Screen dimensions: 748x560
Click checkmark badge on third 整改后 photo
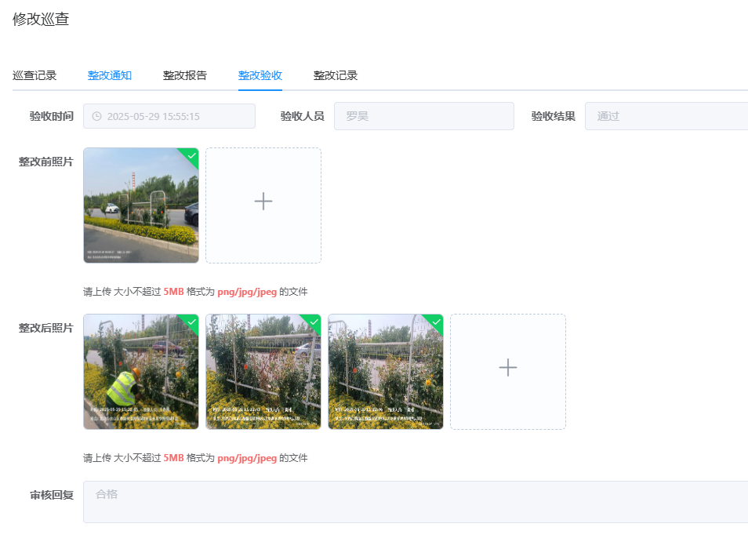(x=437, y=322)
